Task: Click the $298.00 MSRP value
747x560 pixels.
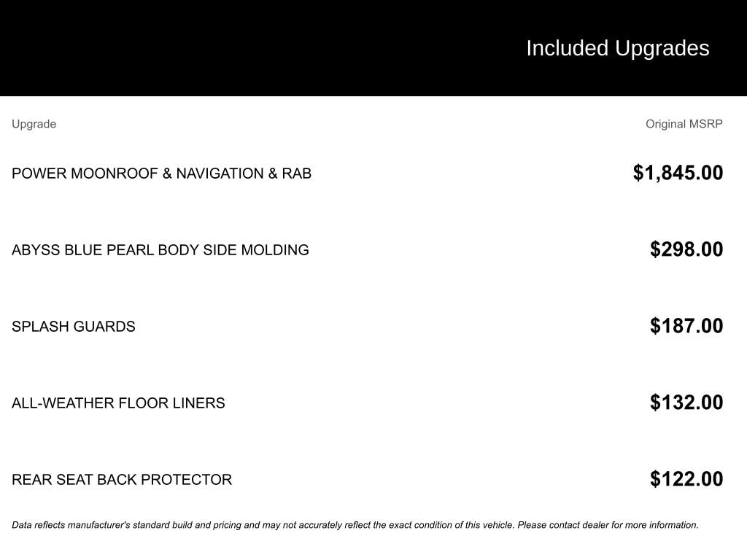Action: coord(686,249)
